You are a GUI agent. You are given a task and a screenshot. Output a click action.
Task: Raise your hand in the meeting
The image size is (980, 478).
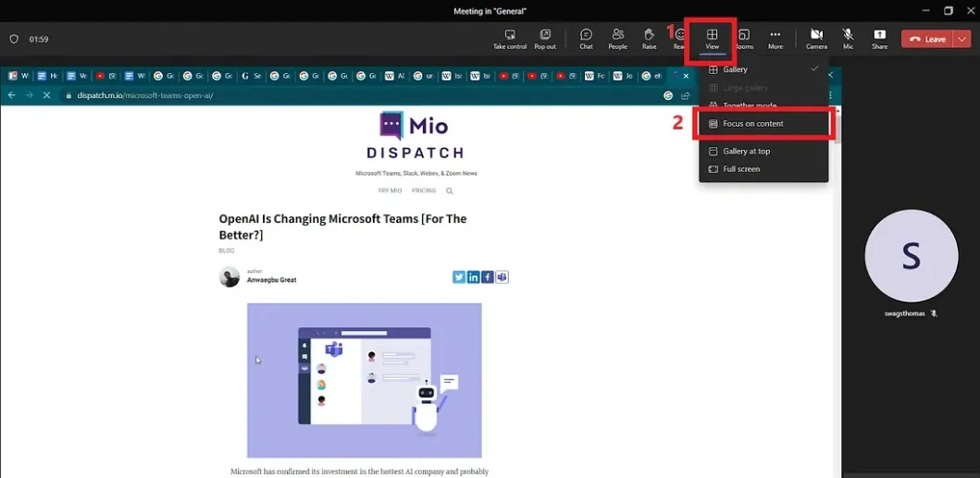coord(649,39)
